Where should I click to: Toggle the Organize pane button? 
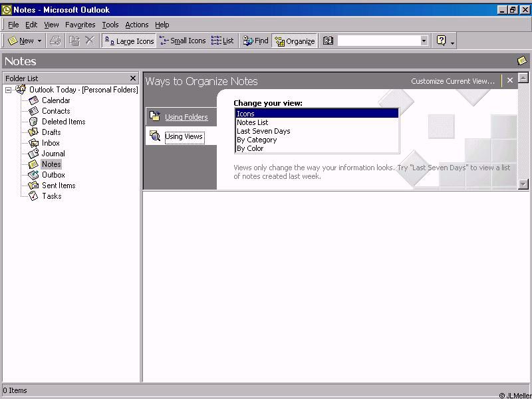[295, 41]
